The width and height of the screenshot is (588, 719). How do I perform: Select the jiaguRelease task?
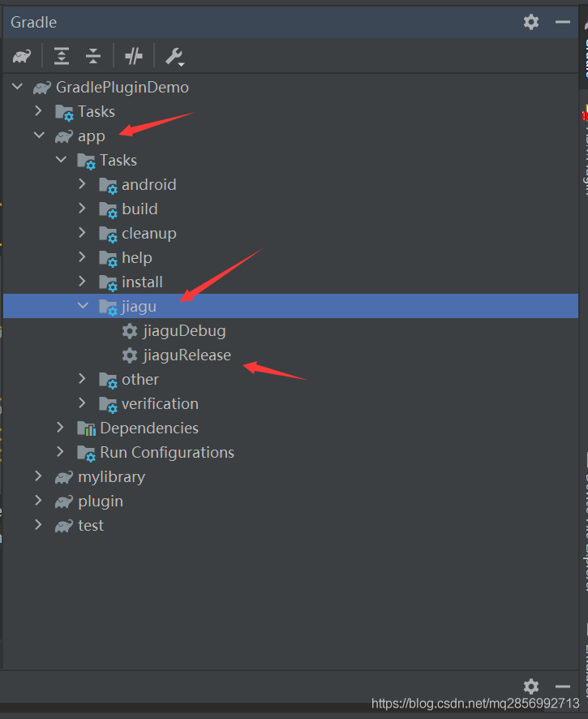187,355
